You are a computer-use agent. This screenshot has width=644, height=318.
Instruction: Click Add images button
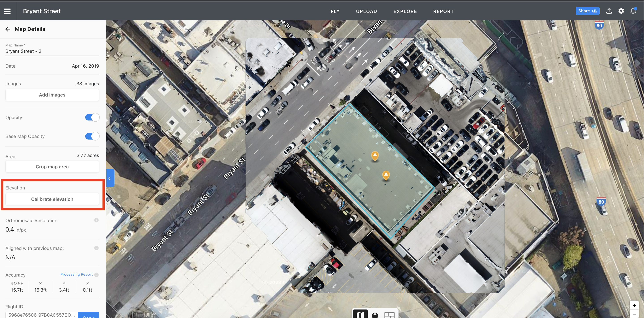click(x=52, y=95)
